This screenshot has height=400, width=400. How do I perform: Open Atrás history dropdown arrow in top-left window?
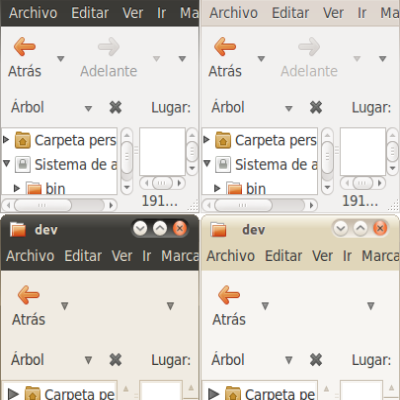(60, 59)
